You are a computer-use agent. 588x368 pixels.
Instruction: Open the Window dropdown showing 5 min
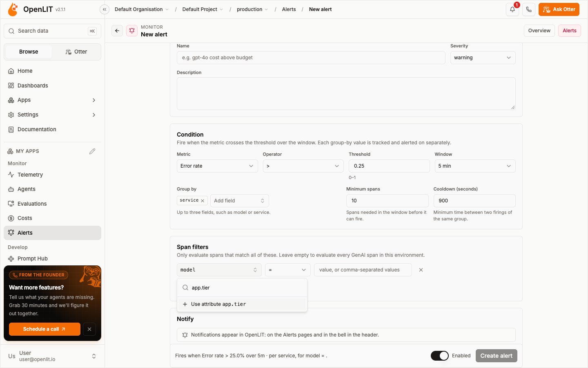pyautogui.click(x=475, y=166)
